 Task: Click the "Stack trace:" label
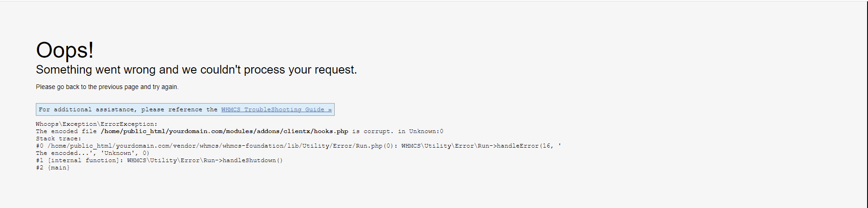[59, 139]
